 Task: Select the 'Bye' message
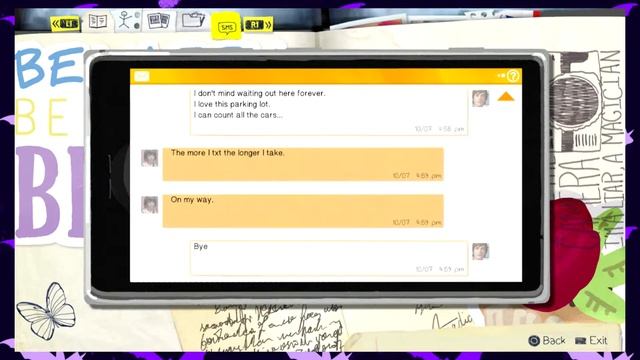pyautogui.click(x=329, y=258)
